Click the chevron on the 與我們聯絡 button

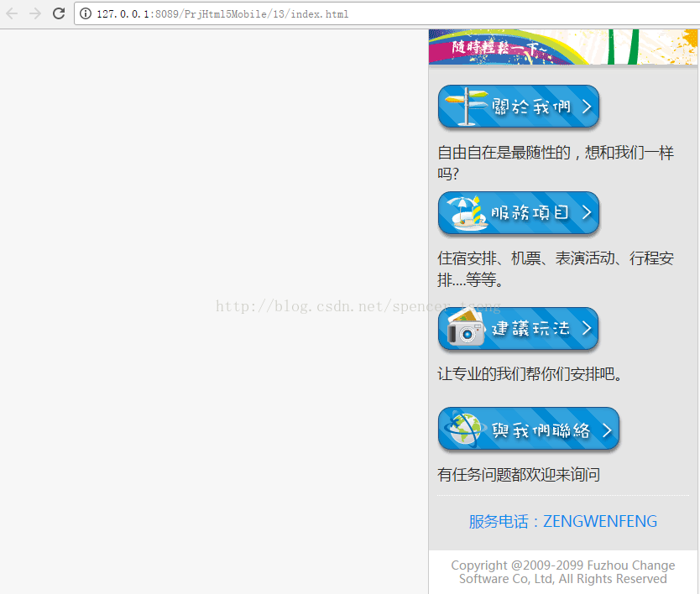pyautogui.click(x=607, y=430)
